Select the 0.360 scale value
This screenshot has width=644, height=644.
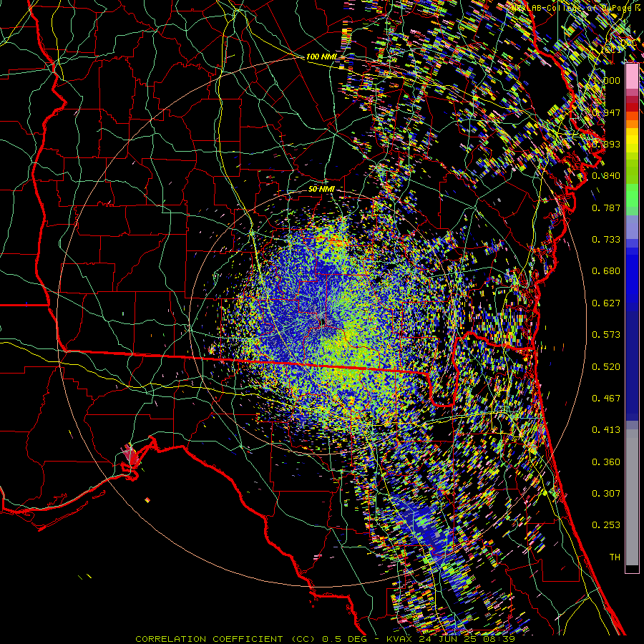coord(606,462)
